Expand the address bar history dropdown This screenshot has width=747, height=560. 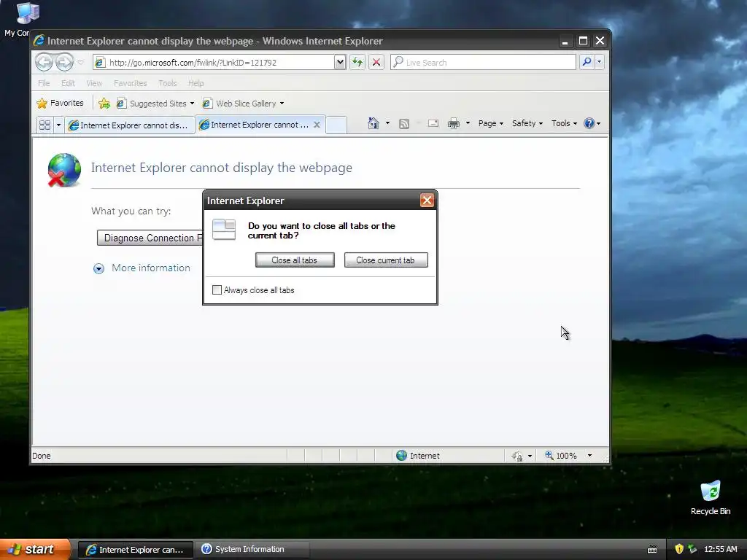point(340,63)
